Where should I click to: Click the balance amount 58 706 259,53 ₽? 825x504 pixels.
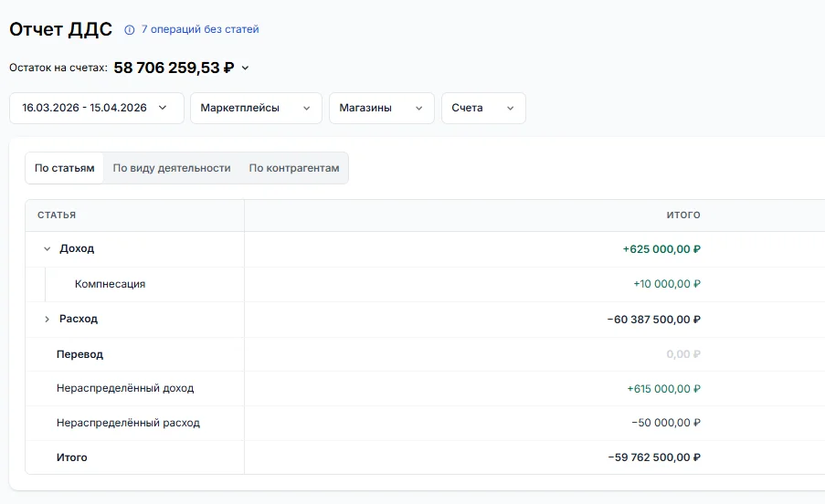click(x=174, y=68)
